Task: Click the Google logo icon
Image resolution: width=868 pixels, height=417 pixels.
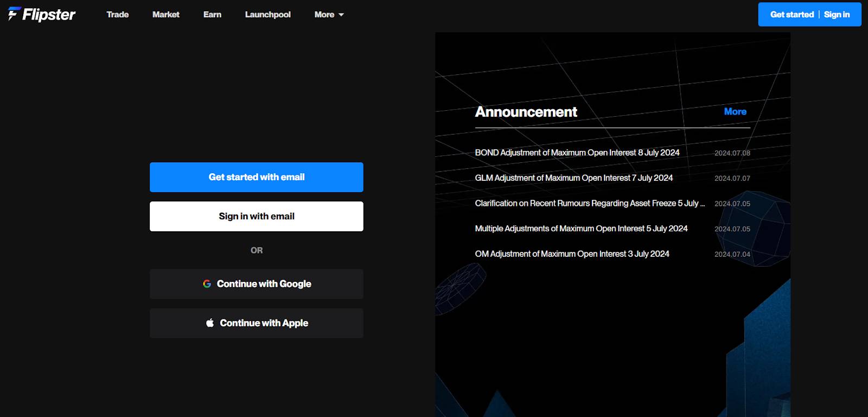Action: tap(207, 284)
